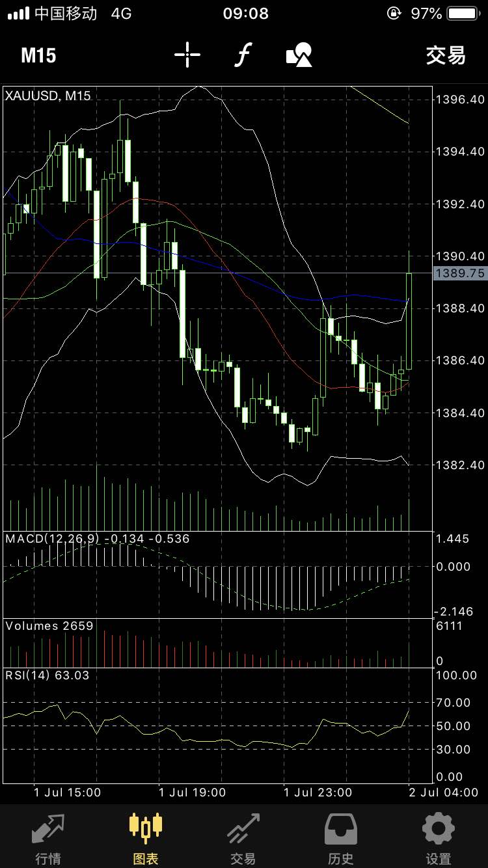Open the 交易 trade tab in the bottom bar
Screen dimensions: 488x868
(x=243, y=839)
